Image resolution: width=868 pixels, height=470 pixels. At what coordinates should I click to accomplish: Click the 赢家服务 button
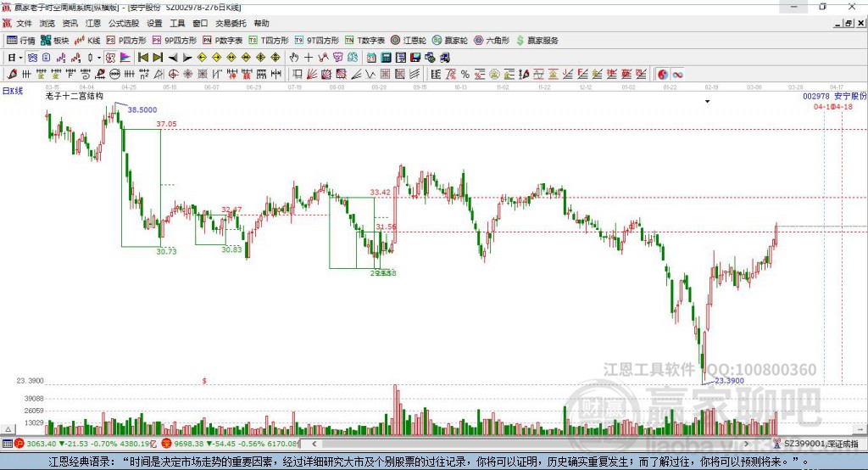[x=537, y=40]
